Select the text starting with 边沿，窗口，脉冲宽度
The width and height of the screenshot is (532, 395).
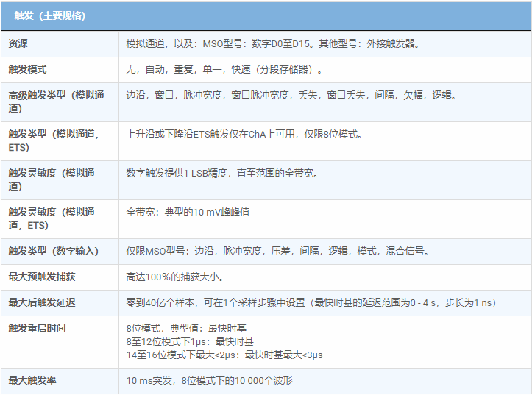(291, 95)
